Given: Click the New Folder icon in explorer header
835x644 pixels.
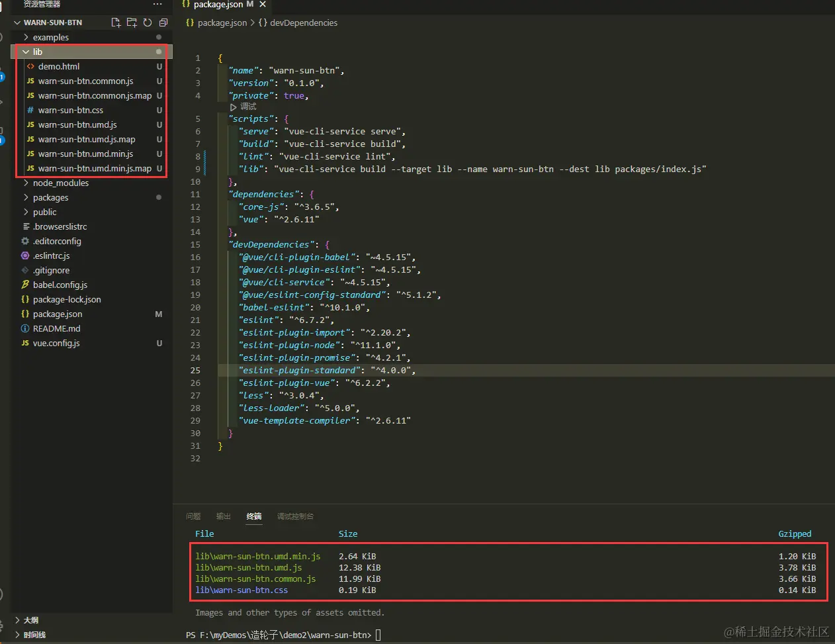Looking at the screenshot, I should (132, 23).
